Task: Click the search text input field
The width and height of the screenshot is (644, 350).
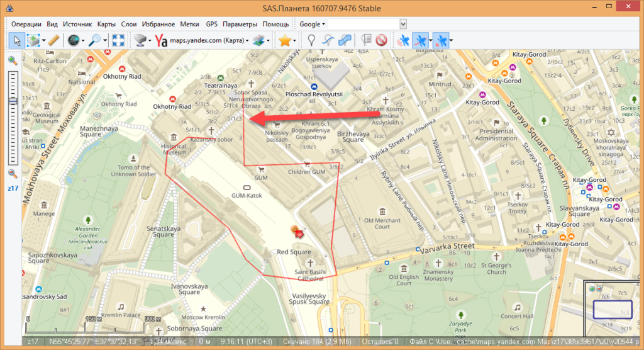Action: tap(364, 24)
